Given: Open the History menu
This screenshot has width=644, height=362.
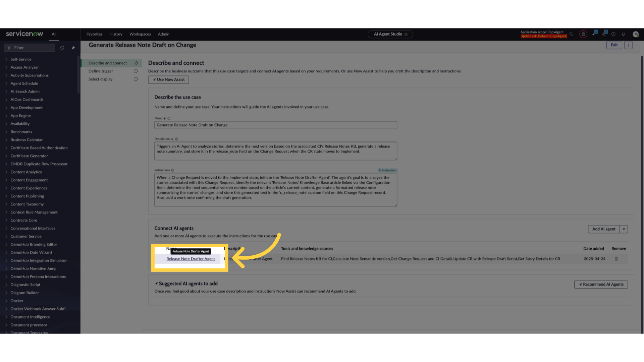Looking at the screenshot, I should click(116, 34).
